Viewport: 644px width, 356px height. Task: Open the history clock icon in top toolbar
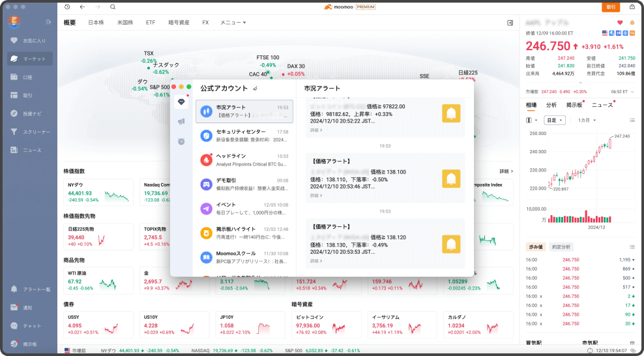tap(67, 7)
